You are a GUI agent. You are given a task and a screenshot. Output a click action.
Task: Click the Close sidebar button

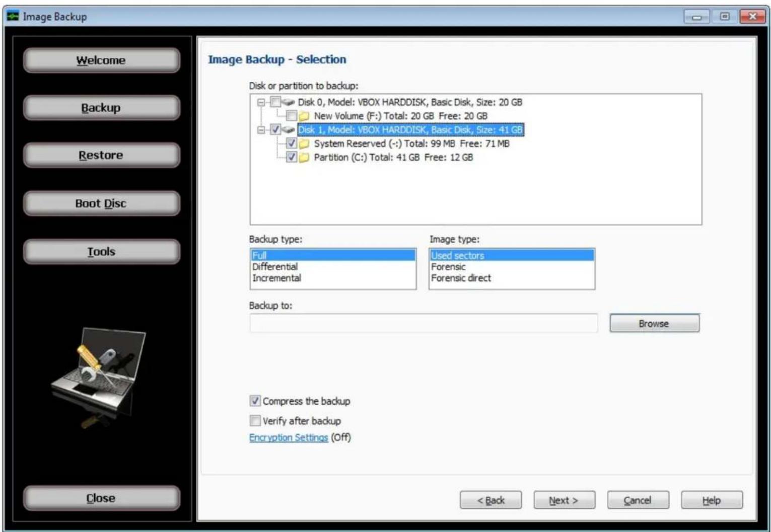point(101,498)
